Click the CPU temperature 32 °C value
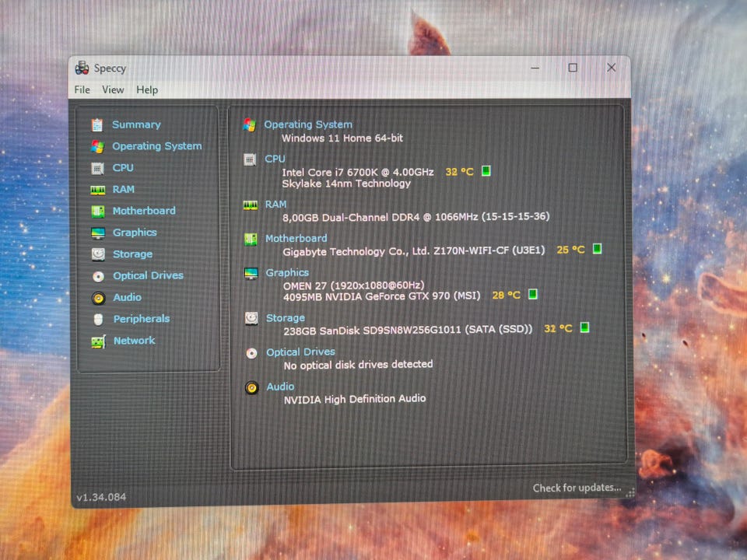747x560 pixels. [459, 172]
